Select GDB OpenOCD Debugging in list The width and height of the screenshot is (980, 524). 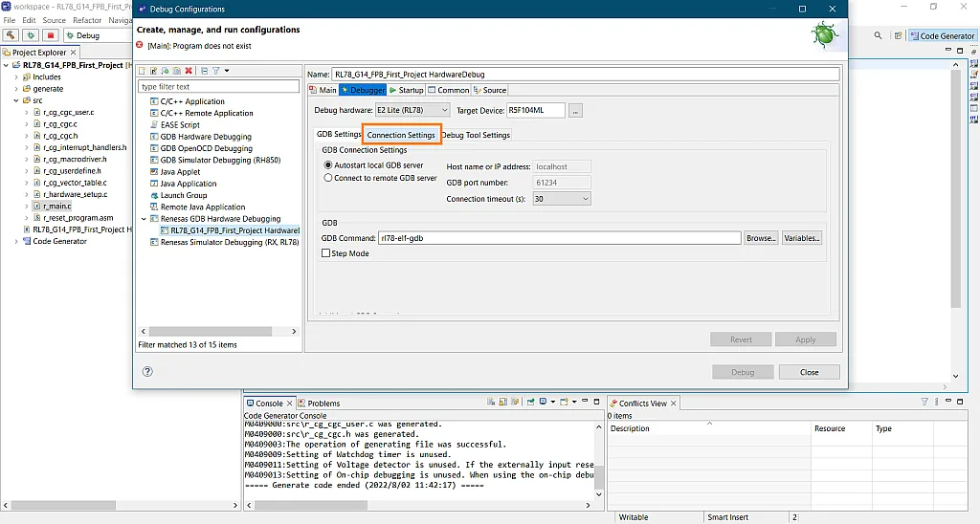(207, 148)
